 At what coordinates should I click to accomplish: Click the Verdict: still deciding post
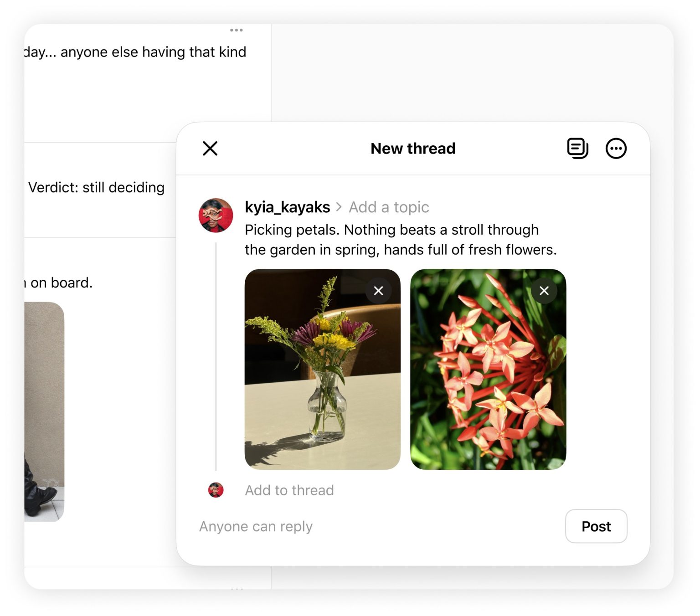point(96,187)
